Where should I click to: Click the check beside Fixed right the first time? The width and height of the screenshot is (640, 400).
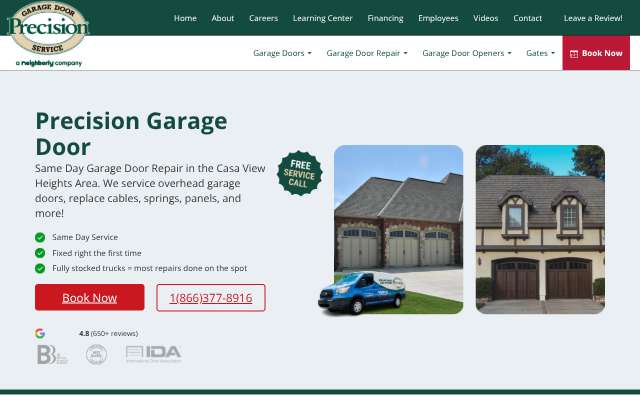[40, 253]
